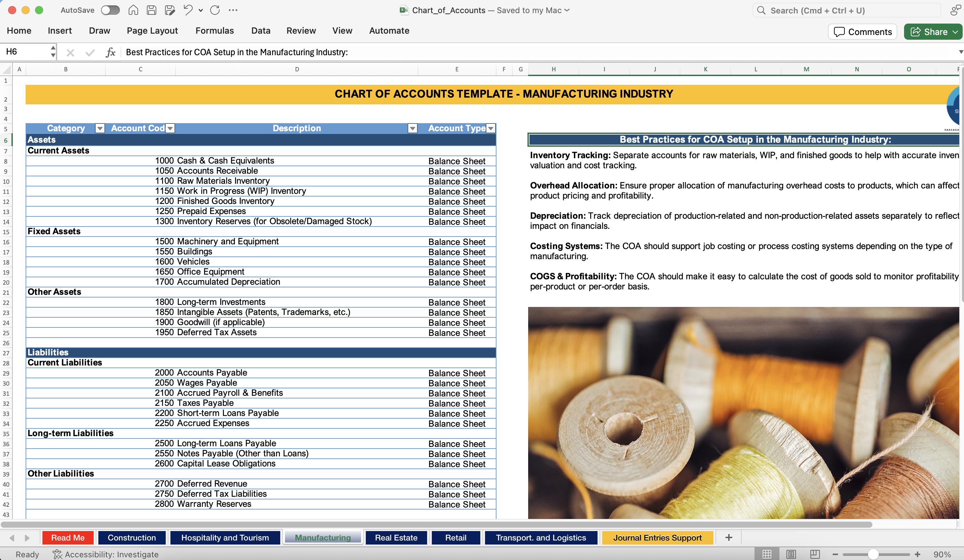Click the Home icon in title bar
Screen dimensions: 964x560
(x=133, y=10)
